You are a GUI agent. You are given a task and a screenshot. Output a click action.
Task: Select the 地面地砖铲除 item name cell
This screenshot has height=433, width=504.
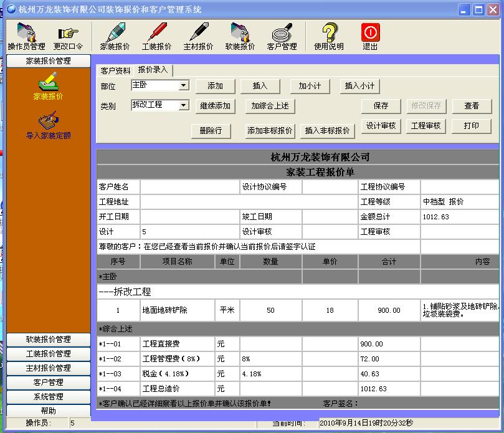[177, 310]
